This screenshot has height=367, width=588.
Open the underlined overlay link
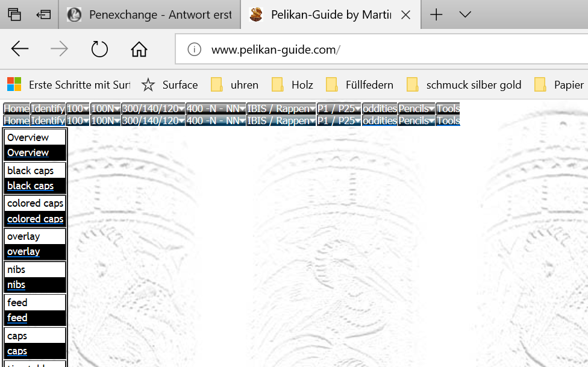coord(23,252)
